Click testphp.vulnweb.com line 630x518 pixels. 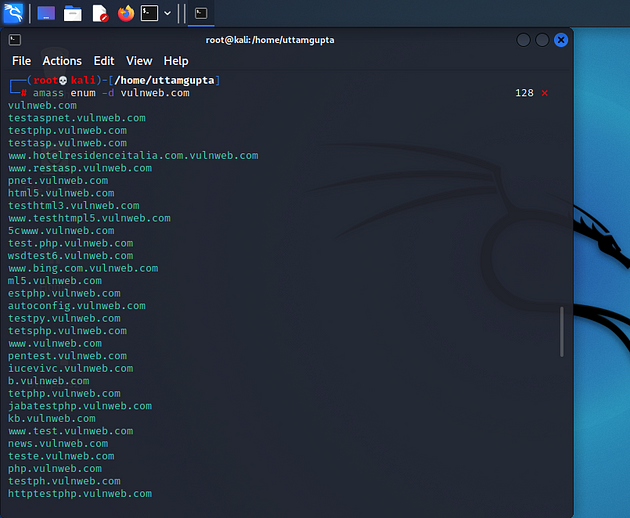click(x=68, y=130)
